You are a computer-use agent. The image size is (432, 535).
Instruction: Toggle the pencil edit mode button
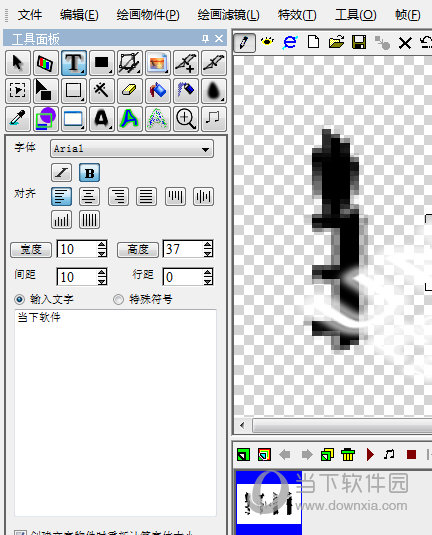coord(245,43)
